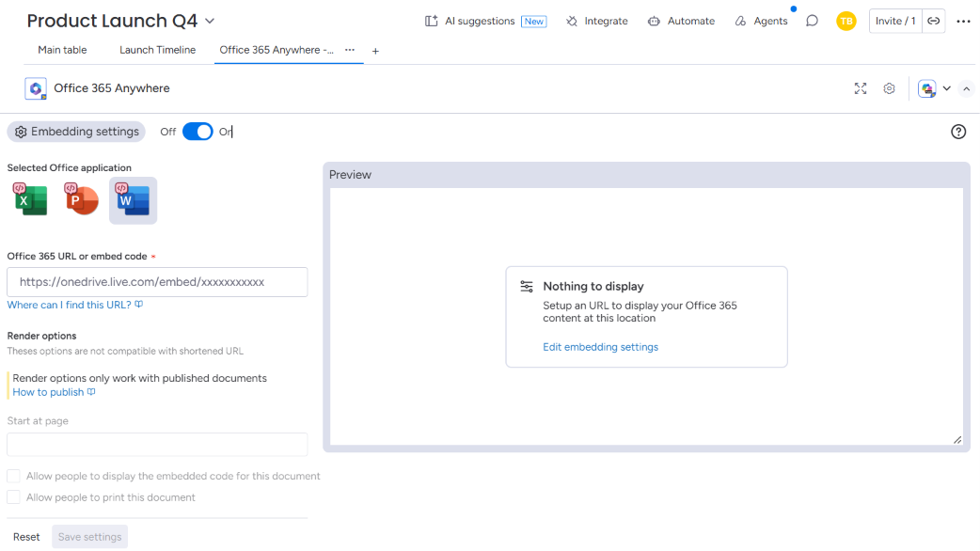Grab the preview panel resize handle
The width and height of the screenshot is (980, 551).
pos(956,440)
